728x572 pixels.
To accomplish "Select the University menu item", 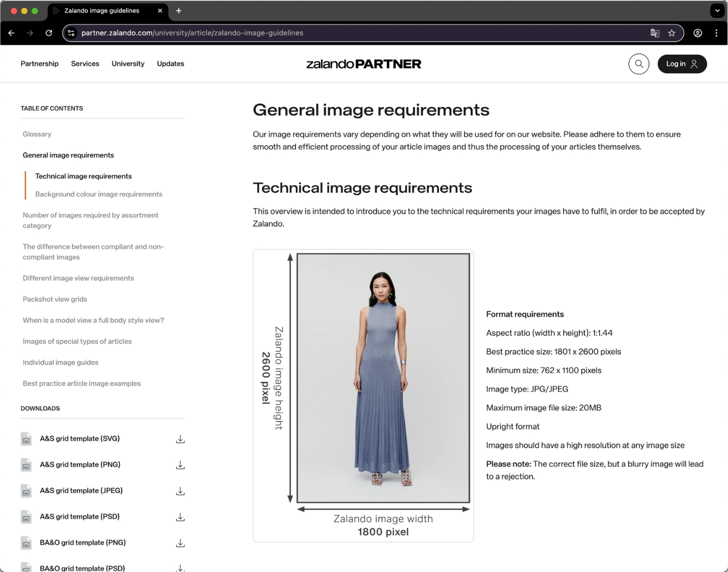I will tap(128, 63).
